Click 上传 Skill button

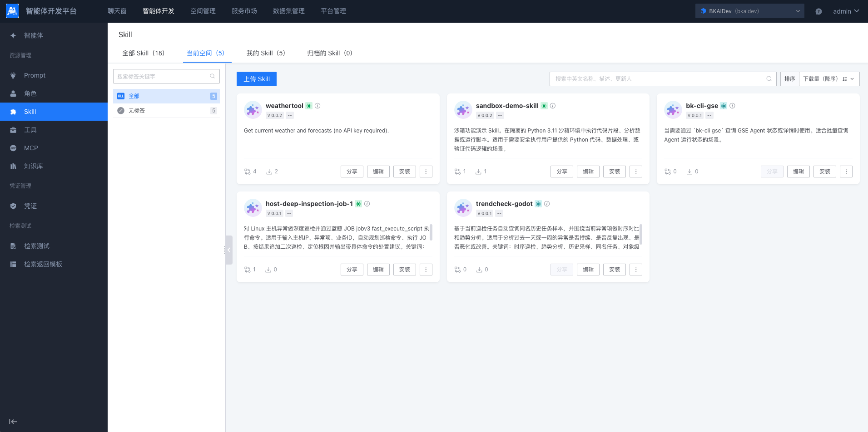coord(257,79)
